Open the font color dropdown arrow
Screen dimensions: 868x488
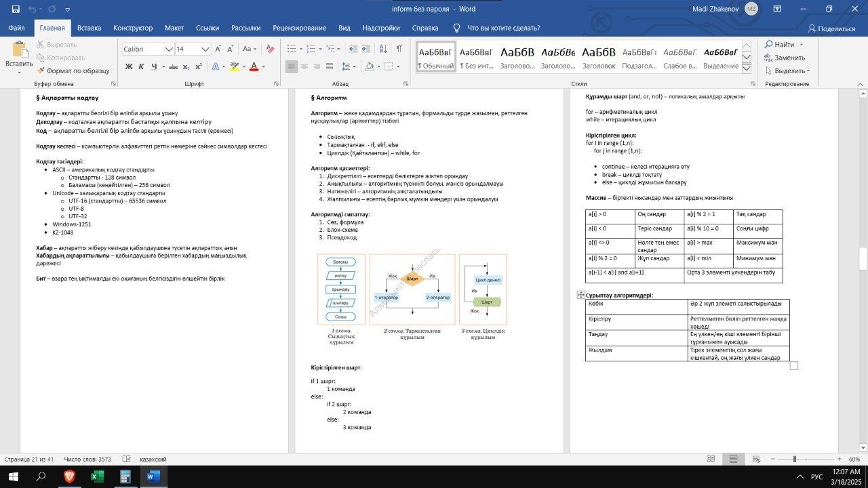click(262, 66)
